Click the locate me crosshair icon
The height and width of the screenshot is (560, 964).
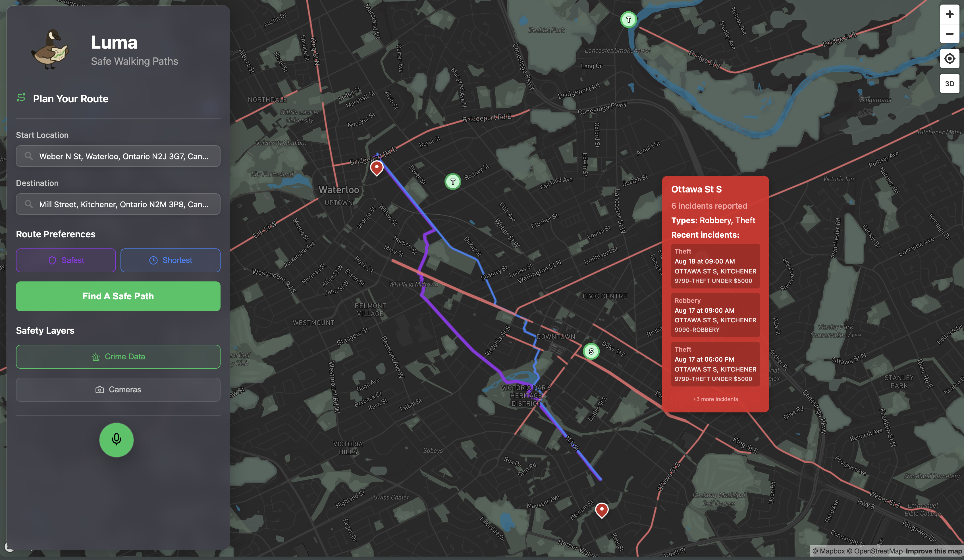(950, 59)
